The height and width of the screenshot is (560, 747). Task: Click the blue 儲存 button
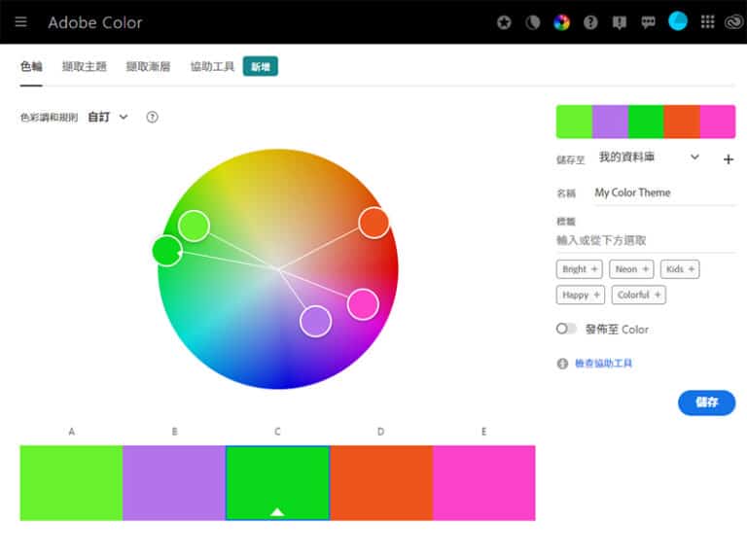point(706,402)
